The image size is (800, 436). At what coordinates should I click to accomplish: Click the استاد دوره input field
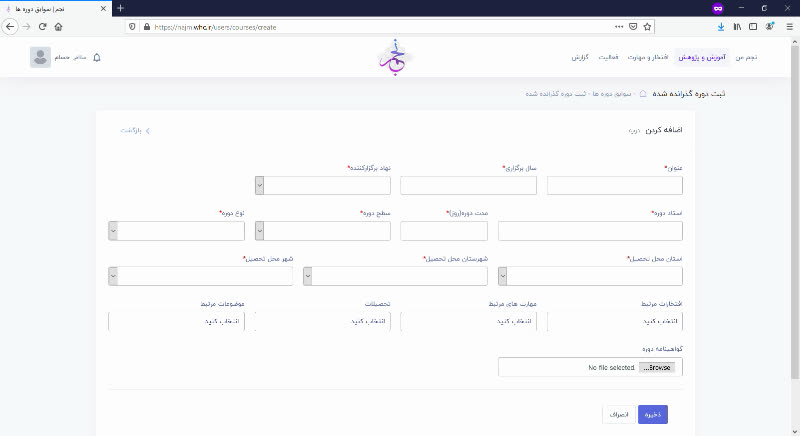tap(590, 231)
